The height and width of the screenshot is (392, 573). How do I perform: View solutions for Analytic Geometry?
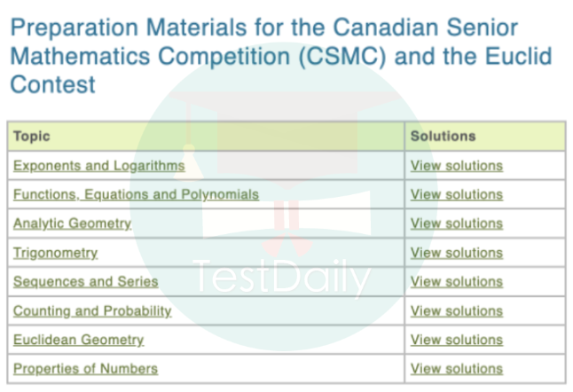[456, 223]
